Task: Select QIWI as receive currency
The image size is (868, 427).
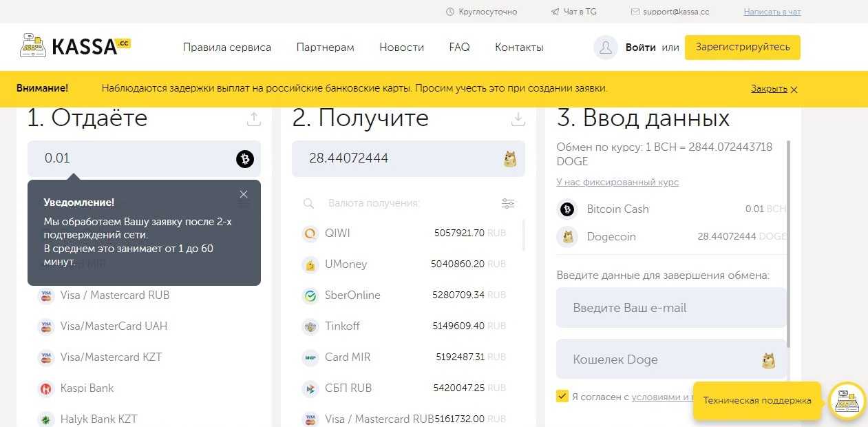Action: (337, 233)
